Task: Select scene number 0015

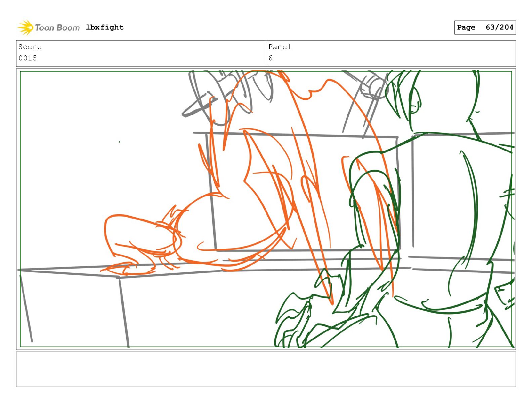Action: [x=28, y=58]
